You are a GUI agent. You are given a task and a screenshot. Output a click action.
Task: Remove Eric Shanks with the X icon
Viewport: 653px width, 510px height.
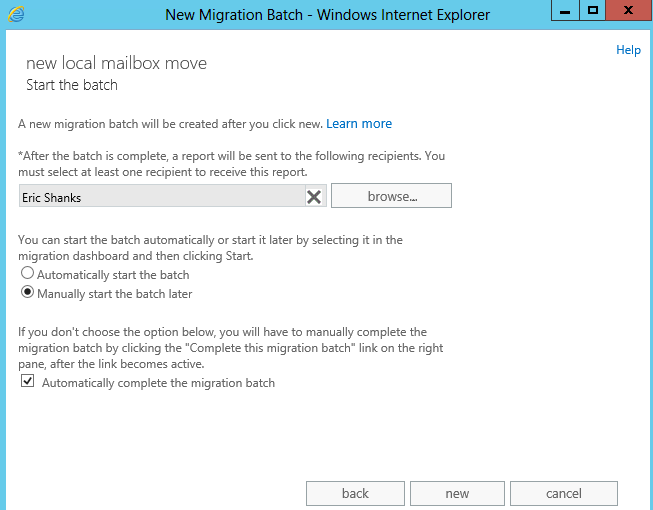pyautogui.click(x=314, y=197)
